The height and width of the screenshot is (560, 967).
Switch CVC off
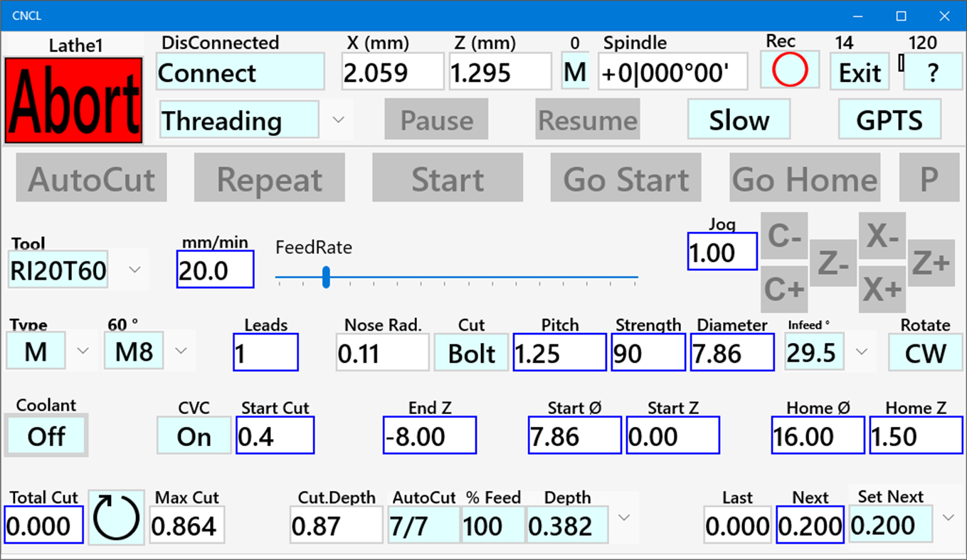[193, 435]
